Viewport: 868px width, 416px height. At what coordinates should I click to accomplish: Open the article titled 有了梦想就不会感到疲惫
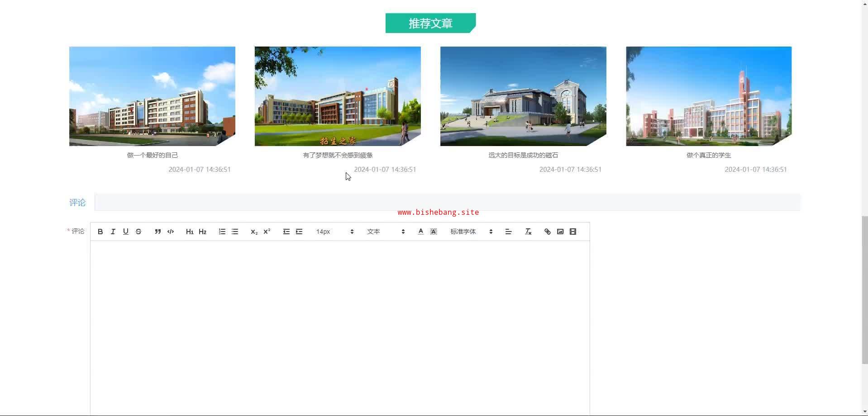tap(338, 155)
